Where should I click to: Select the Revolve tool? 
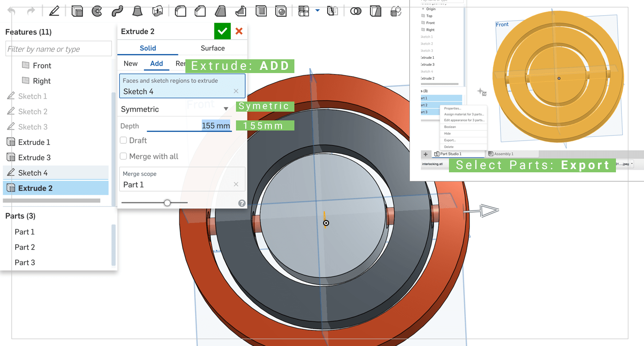(97, 11)
